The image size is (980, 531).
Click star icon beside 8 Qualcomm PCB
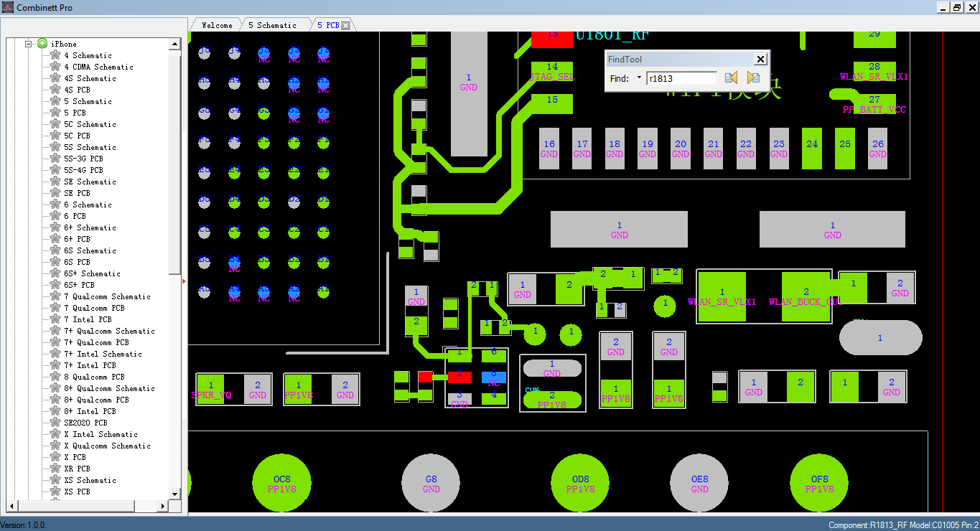click(55, 377)
